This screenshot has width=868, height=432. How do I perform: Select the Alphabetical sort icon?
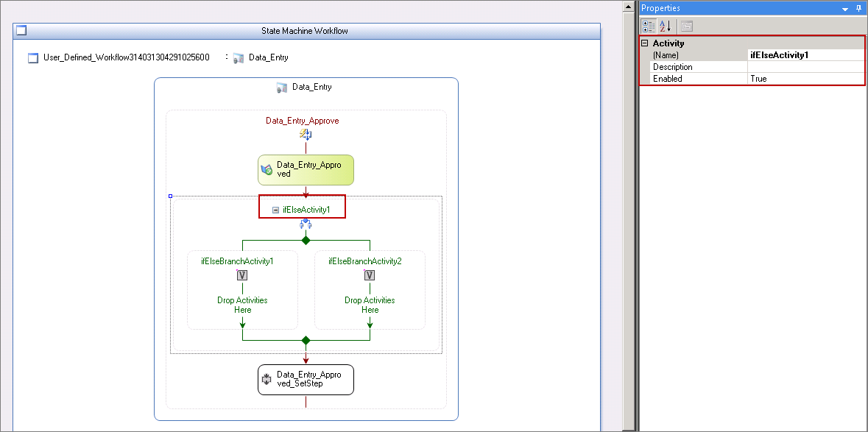[665, 26]
